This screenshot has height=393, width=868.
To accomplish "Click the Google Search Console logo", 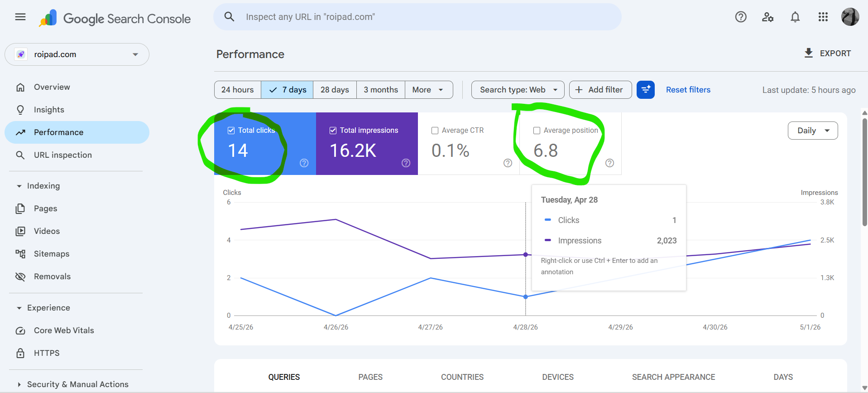I will point(115,19).
